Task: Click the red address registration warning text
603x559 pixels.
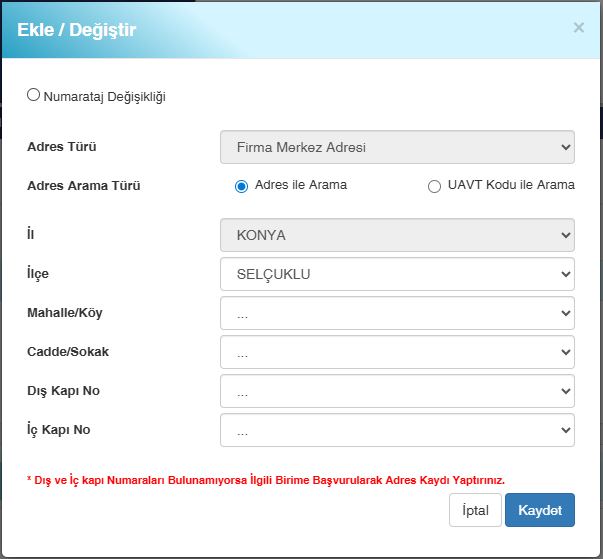Action: point(266,480)
